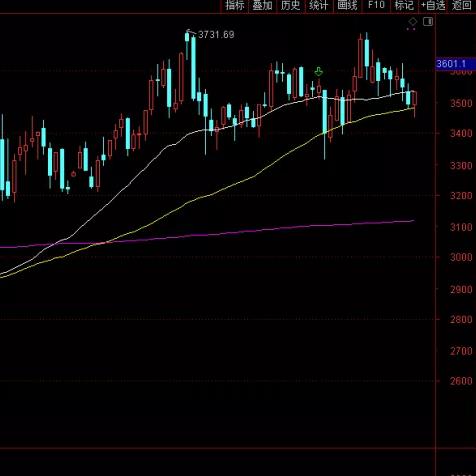Click the 2700 price axis label
The width and height of the screenshot is (476, 476).
[461, 351]
